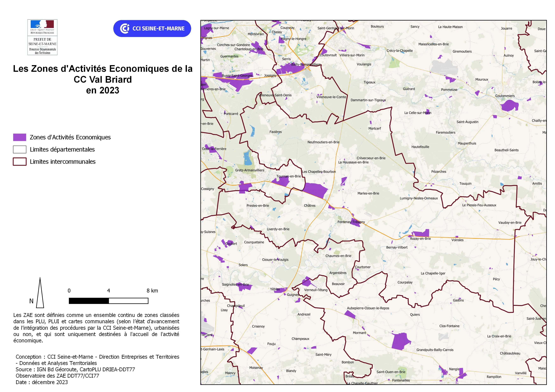The width and height of the screenshot is (555, 392).
Task: Click the town label "Pézarches"
Action: [439, 172]
